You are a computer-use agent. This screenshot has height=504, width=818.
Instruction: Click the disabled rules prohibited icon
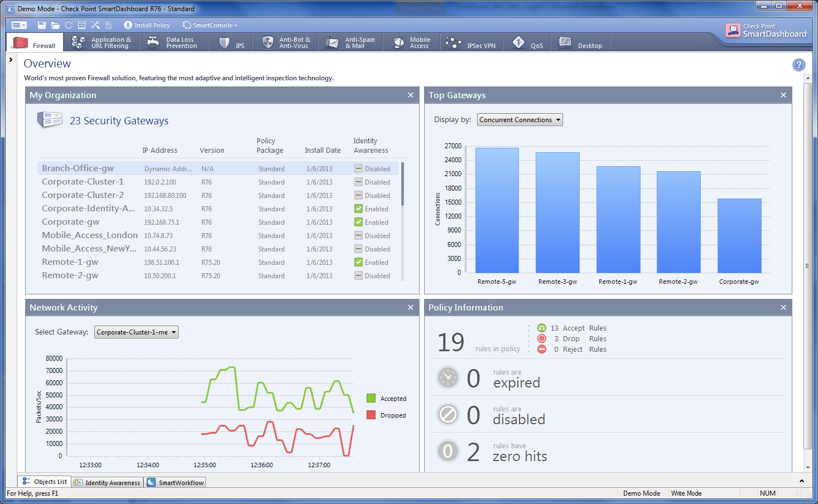(448, 414)
